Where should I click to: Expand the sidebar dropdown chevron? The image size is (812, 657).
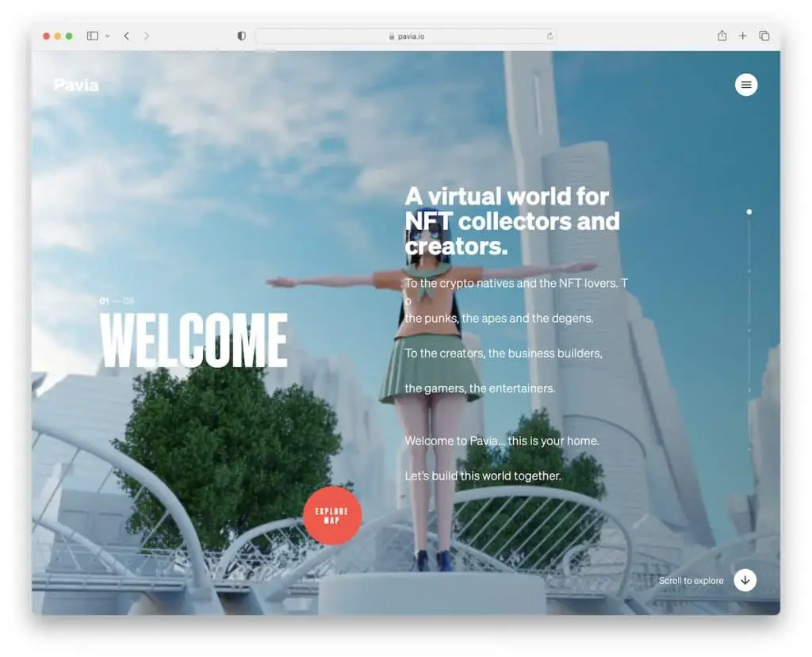point(107,36)
